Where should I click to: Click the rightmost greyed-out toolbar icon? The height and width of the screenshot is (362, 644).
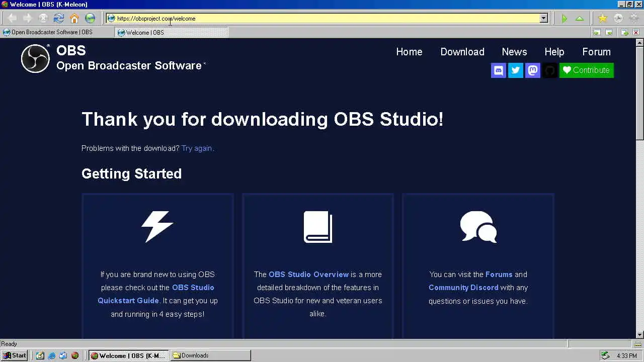click(633, 19)
